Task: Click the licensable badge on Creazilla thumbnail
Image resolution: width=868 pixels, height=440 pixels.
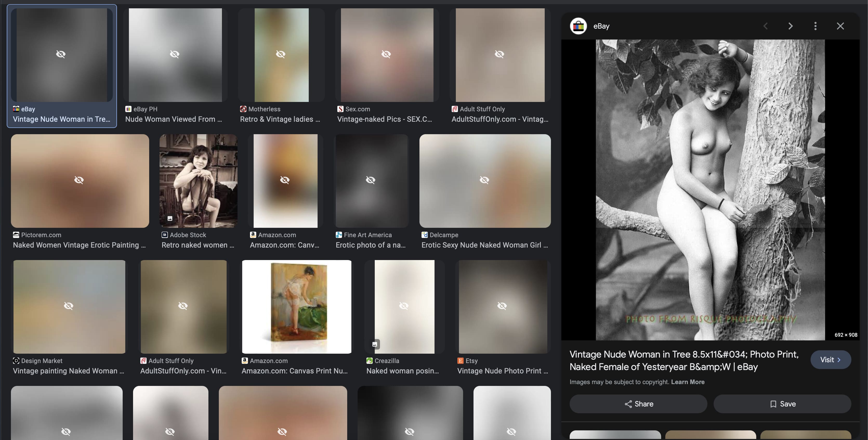Action: coord(375,344)
